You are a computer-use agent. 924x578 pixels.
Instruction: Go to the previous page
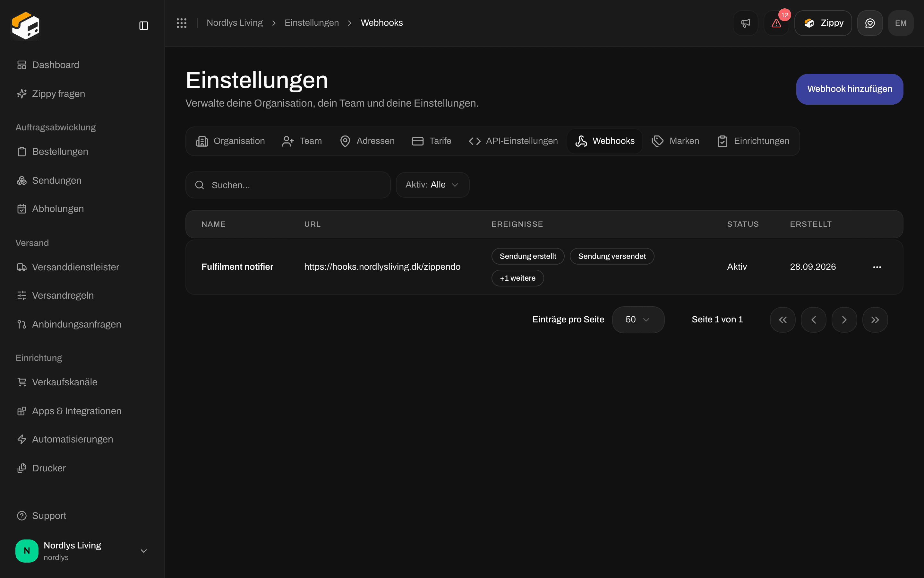(814, 320)
